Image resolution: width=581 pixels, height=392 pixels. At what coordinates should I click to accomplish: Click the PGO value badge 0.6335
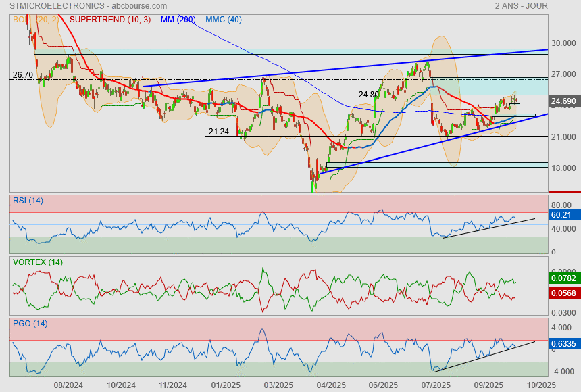click(563, 343)
